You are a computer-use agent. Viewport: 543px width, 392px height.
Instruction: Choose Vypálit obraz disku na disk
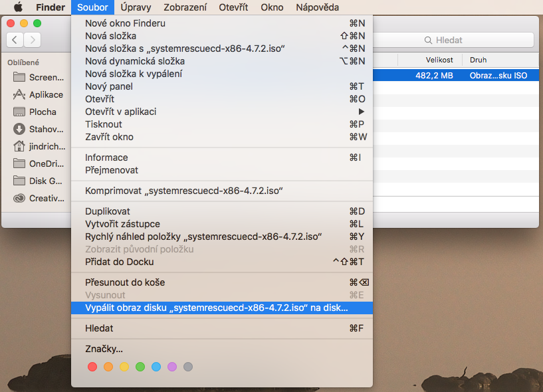coord(222,308)
